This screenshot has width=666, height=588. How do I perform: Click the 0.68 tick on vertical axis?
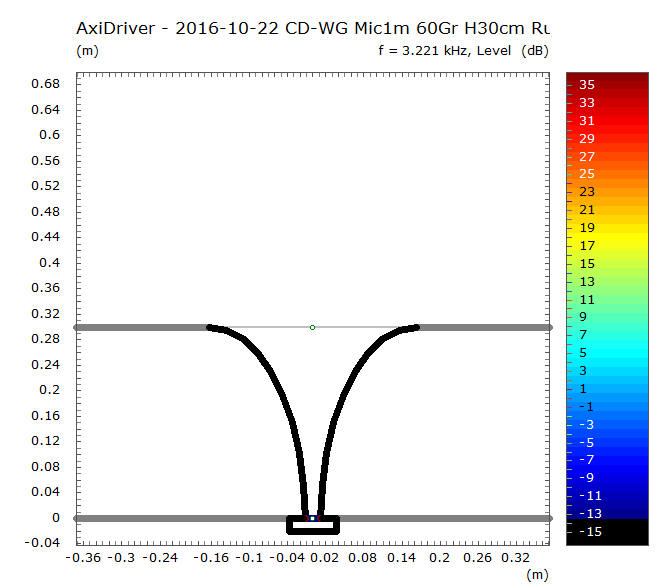pyautogui.click(x=48, y=83)
